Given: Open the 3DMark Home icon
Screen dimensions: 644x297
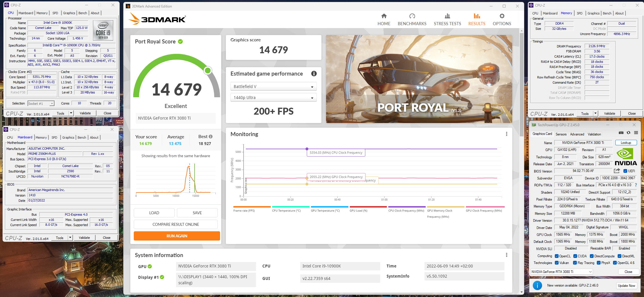Looking at the screenshot, I should coord(384,16).
